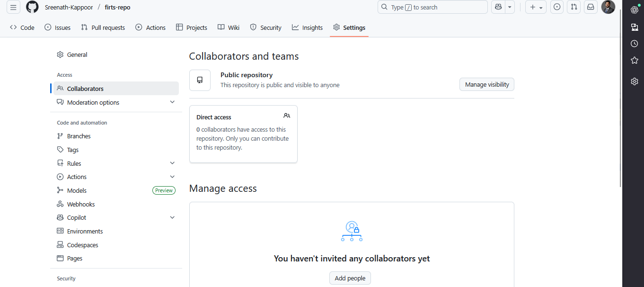644x287 pixels.
Task: Click the ChatGPT icon in browser sidebar
Action: pos(635,10)
